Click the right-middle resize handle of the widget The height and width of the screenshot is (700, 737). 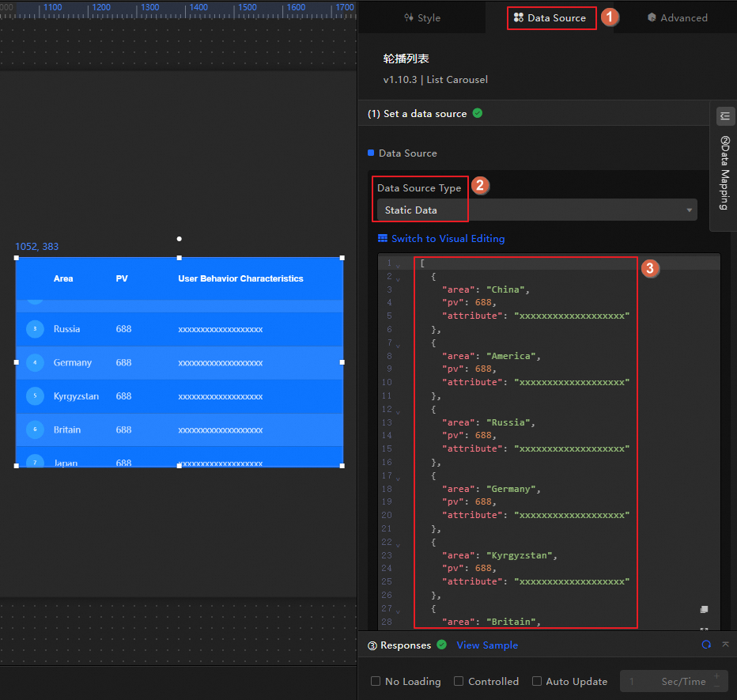342,362
